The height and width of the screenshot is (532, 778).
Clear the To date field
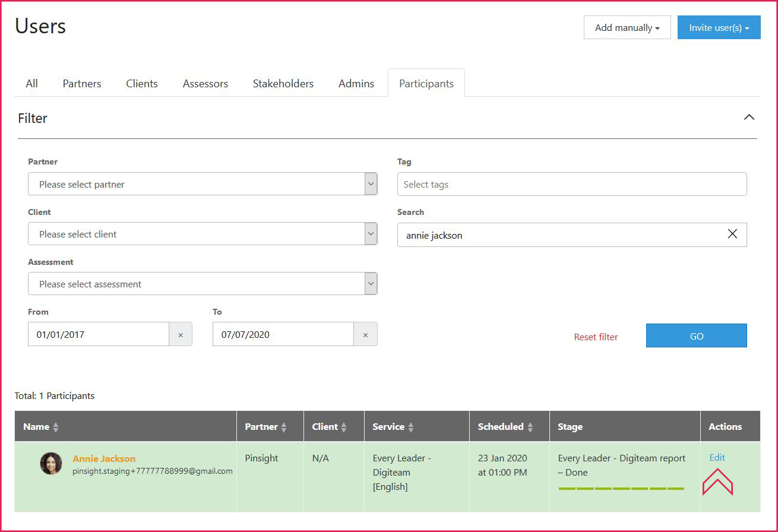point(365,335)
